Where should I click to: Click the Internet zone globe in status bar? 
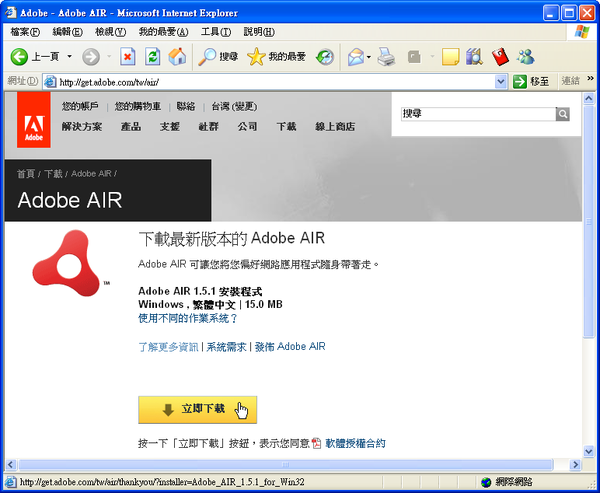point(486,482)
